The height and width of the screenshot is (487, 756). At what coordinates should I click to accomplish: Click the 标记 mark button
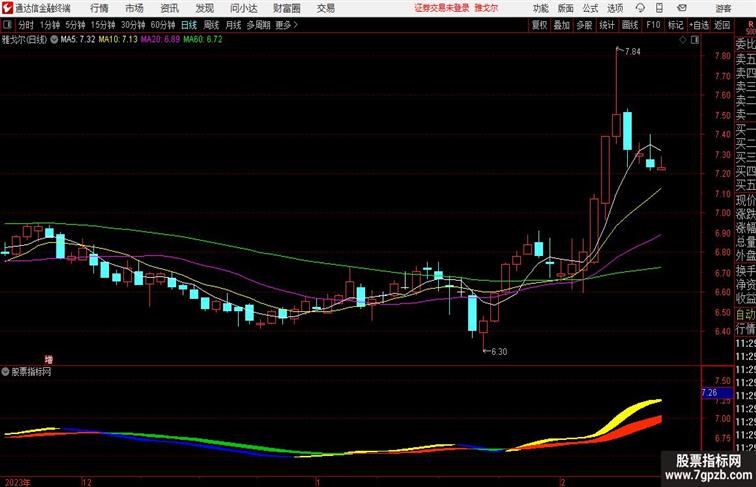(675, 25)
